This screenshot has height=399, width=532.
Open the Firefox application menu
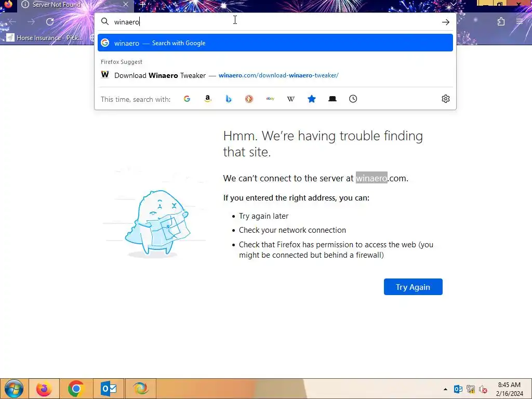coord(520,22)
